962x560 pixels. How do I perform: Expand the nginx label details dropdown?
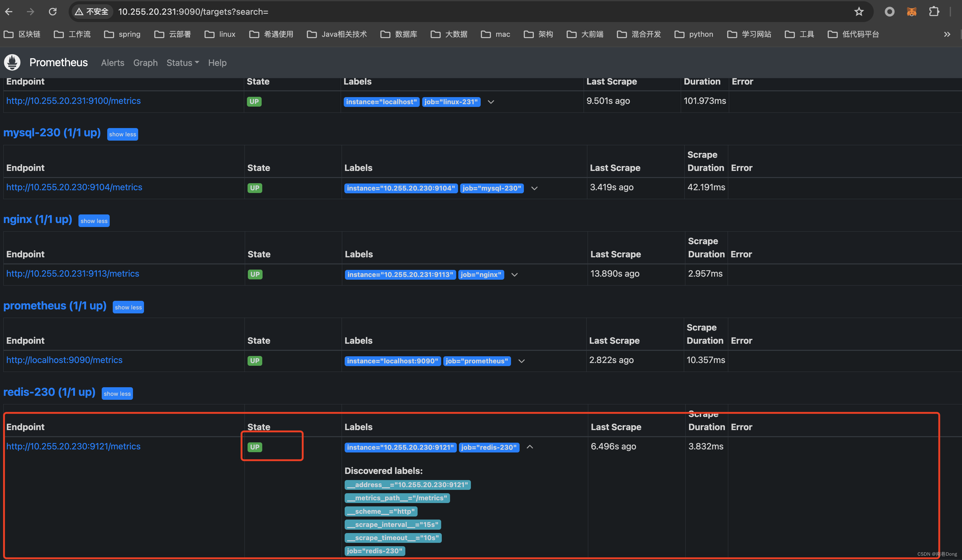[x=515, y=274]
